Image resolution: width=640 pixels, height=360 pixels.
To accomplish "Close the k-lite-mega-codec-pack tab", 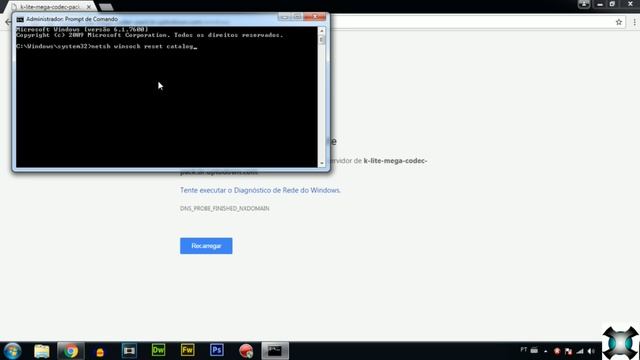I will click(89, 7).
